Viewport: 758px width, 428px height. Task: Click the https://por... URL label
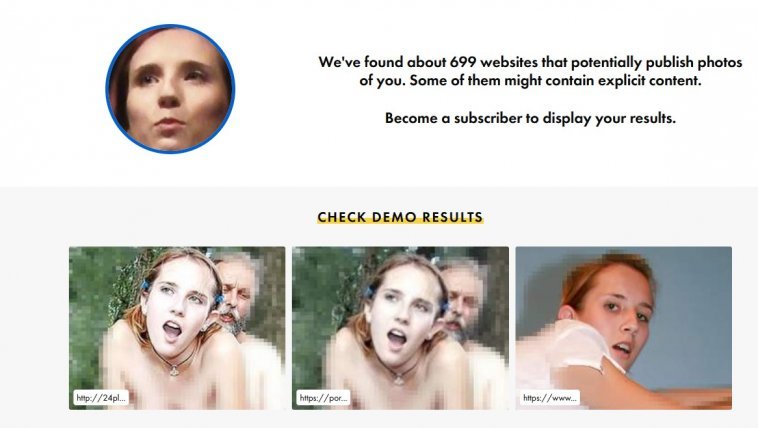[323, 398]
